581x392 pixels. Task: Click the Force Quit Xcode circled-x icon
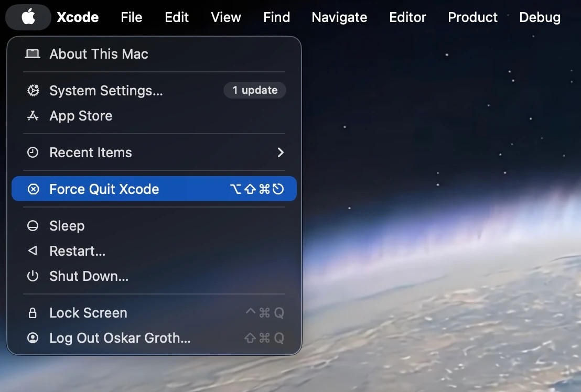tap(33, 189)
